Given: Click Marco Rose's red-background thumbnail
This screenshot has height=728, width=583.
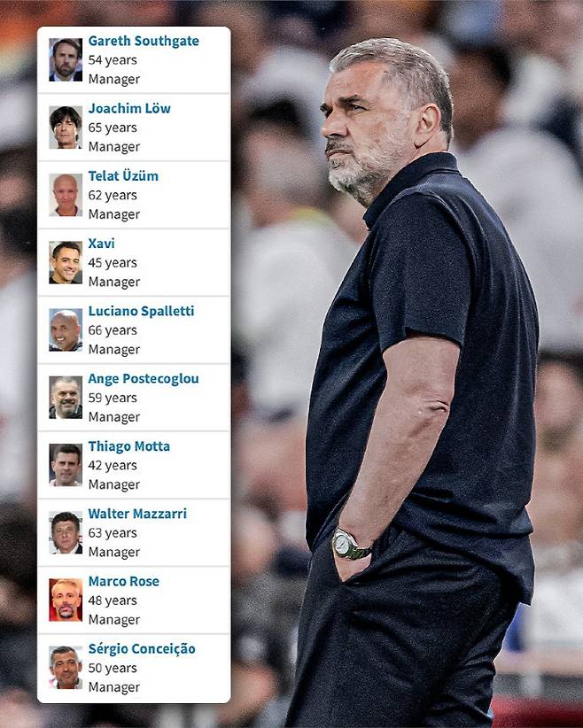Looking at the screenshot, I should coord(66,600).
